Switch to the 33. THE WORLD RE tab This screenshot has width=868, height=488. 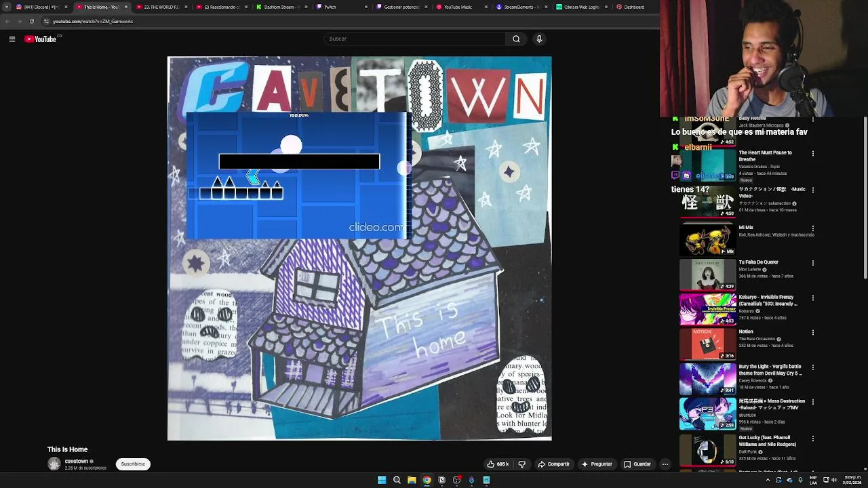coord(161,7)
